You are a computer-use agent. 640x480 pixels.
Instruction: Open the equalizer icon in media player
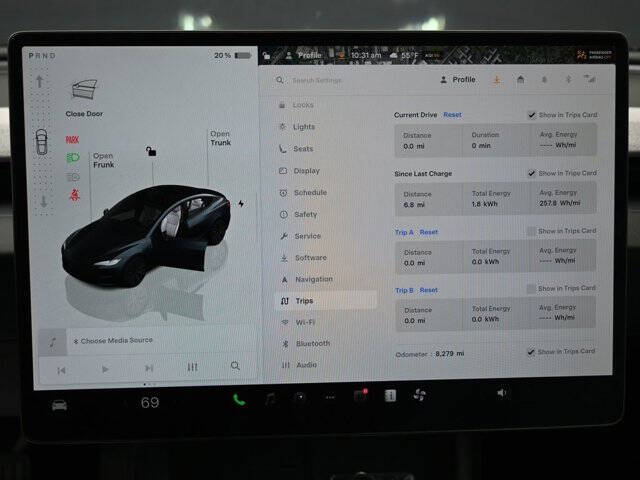[192, 367]
